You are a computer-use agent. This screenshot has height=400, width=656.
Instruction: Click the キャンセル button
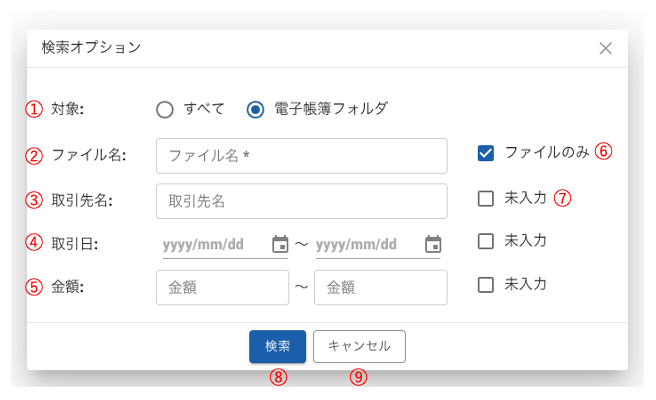[359, 346]
